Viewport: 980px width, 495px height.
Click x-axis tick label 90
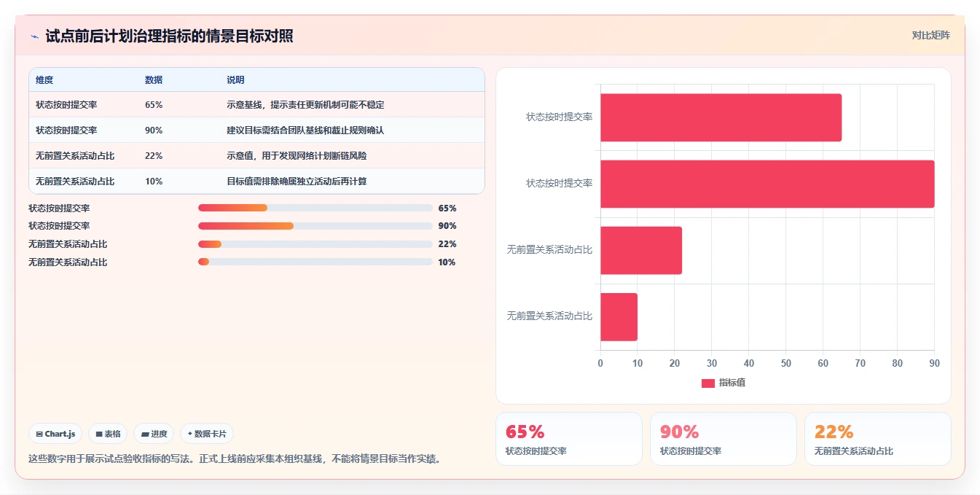(934, 363)
